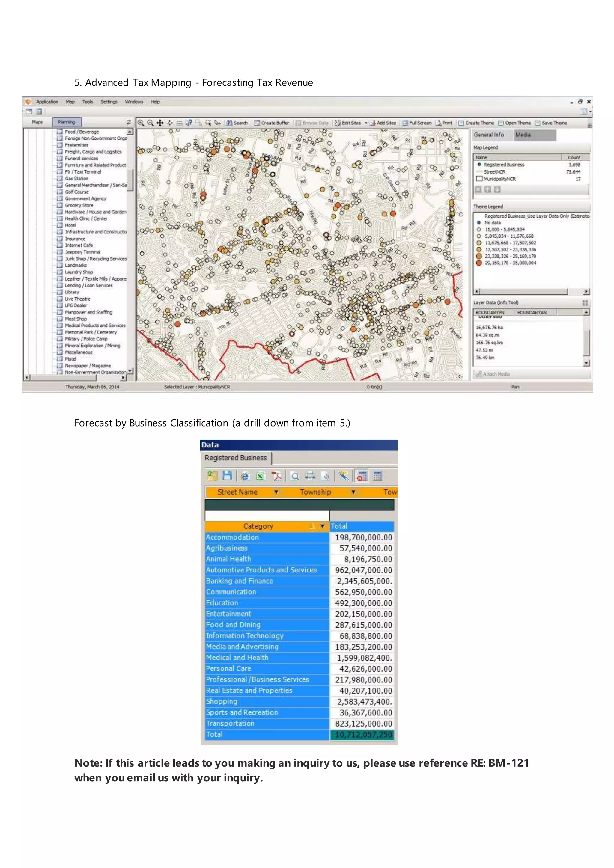Open the Tools menu

(x=87, y=102)
